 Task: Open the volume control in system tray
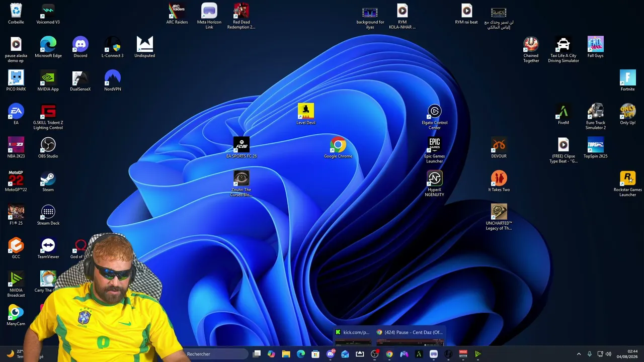click(608, 354)
